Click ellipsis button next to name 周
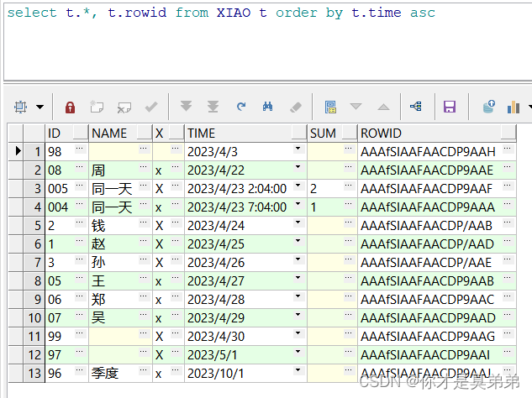The width and height of the screenshot is (532, 398). pos(143,167)
